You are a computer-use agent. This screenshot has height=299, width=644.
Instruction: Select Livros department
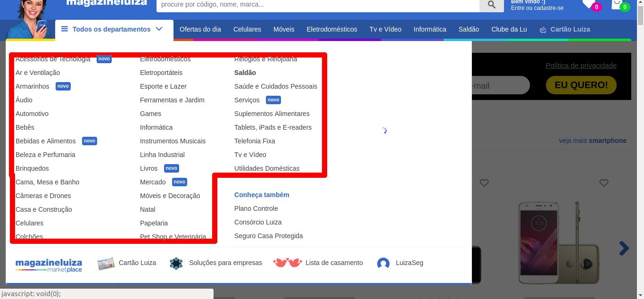coord(149,168)
